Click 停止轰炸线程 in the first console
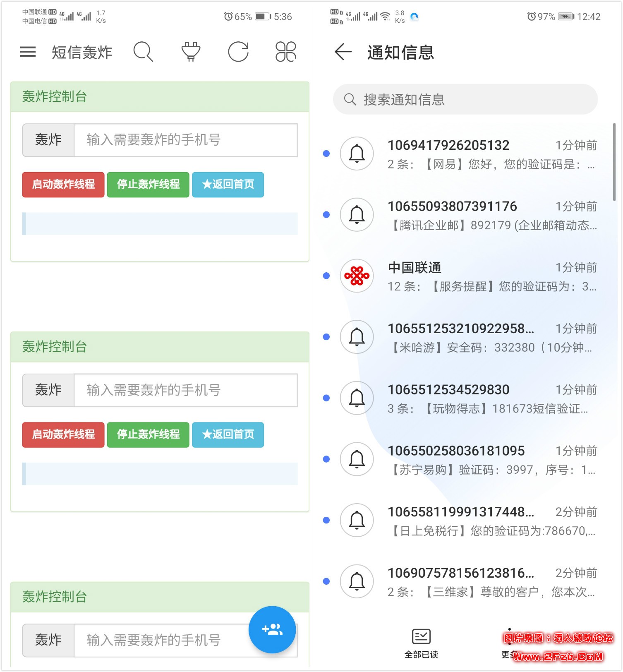The image size is (623, 672). pyautogui.click(x=148, y=185)
